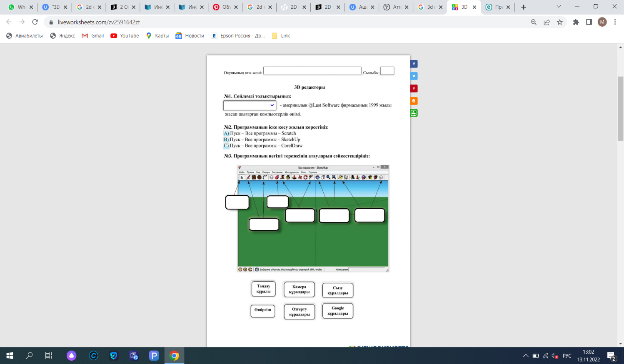
Task: Bookmark this page with star icon
Action: [x=560, y=22]
